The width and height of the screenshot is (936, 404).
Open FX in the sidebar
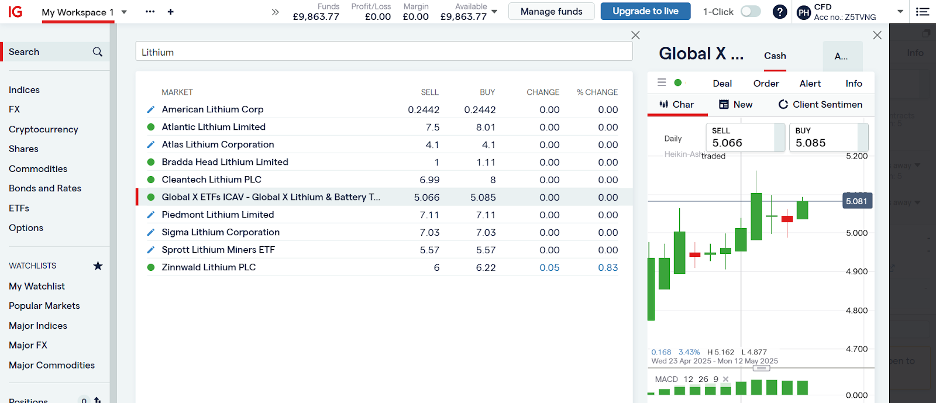(x=14, y=110)
